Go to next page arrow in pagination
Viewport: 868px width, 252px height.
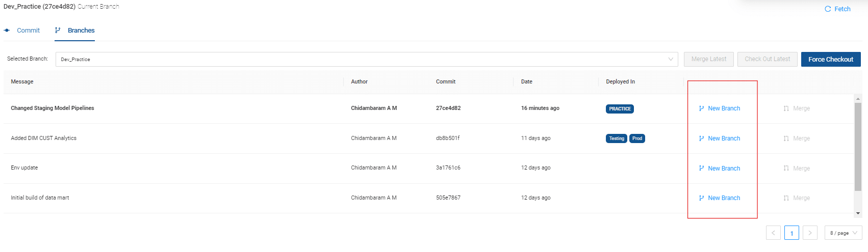(810, 233)
